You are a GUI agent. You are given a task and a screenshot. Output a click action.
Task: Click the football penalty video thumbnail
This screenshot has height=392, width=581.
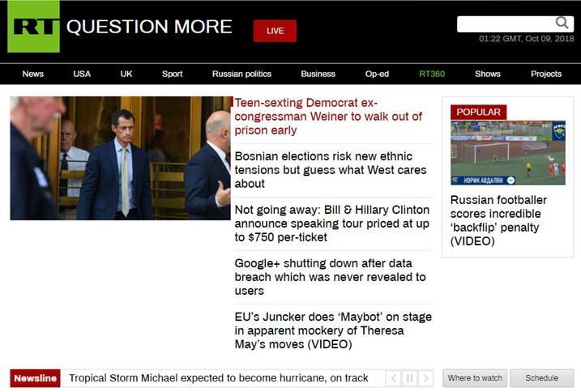click(508, 152)
